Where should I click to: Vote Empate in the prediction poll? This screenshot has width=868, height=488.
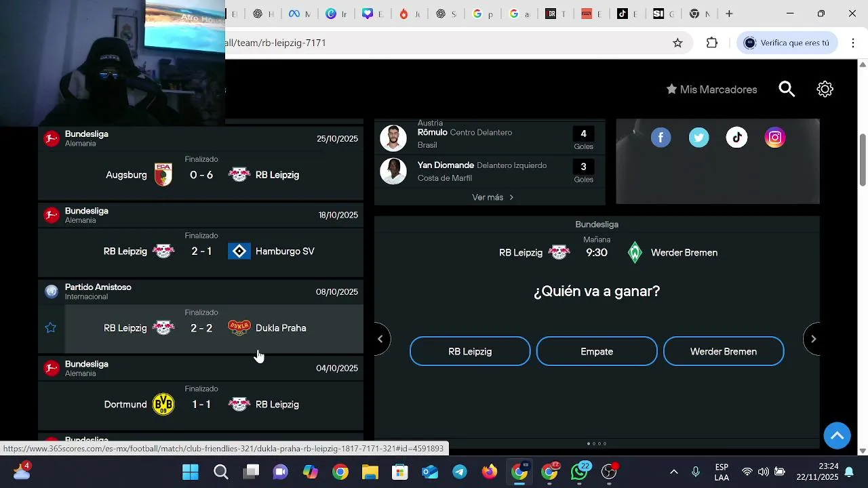point(597,351)
